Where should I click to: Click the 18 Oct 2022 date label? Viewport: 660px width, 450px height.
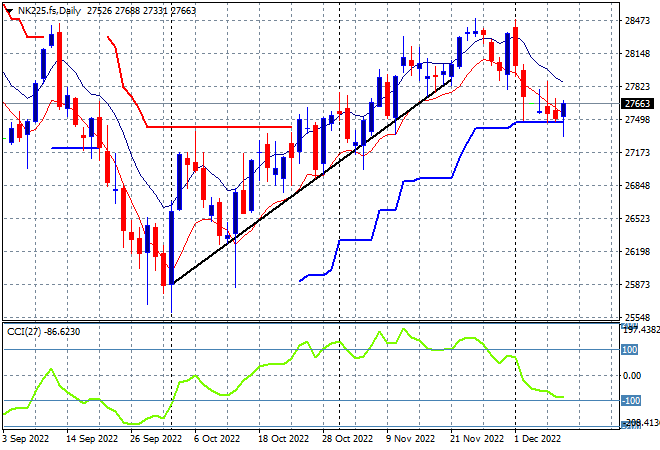pyautogui.click(x=283, y=439)
